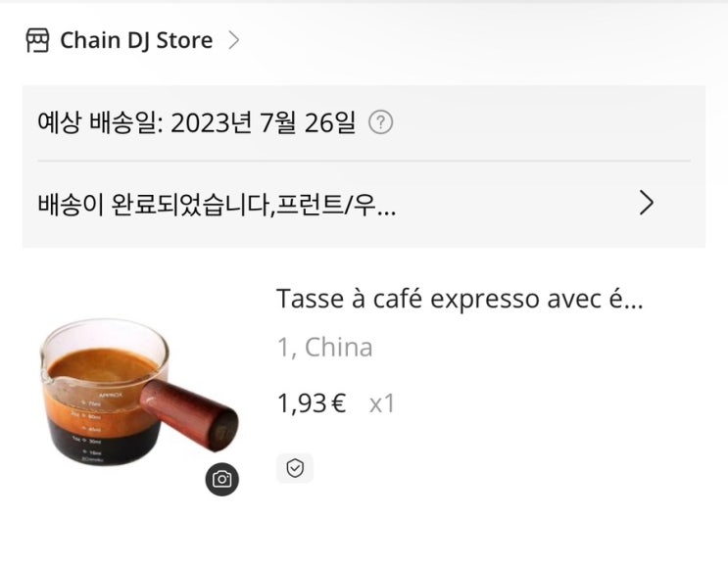Open the estimated delivery date text 2023년 7월 26일
This screenshot has height=566, width=728.
pyautogui.click(x=263, y=123)
